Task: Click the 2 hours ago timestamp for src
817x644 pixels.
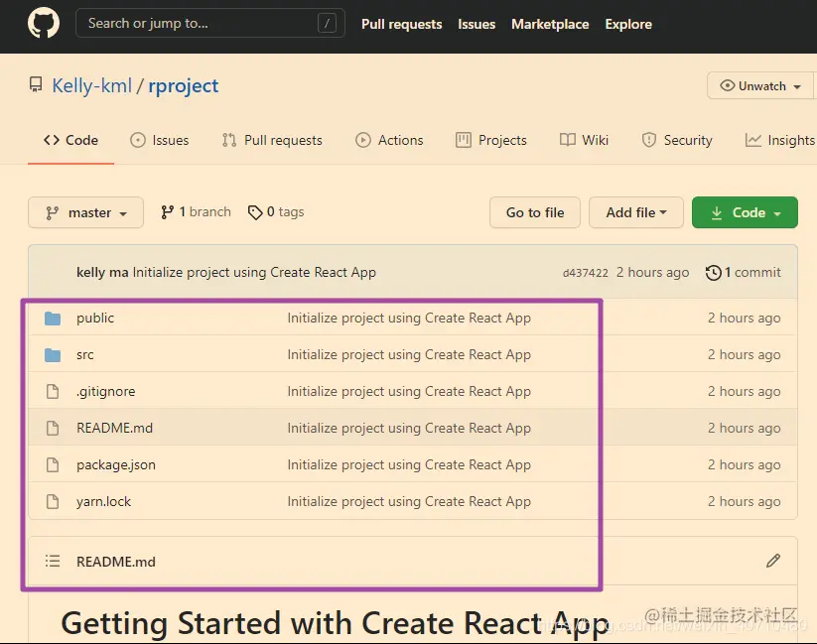Action: point(745,355)
